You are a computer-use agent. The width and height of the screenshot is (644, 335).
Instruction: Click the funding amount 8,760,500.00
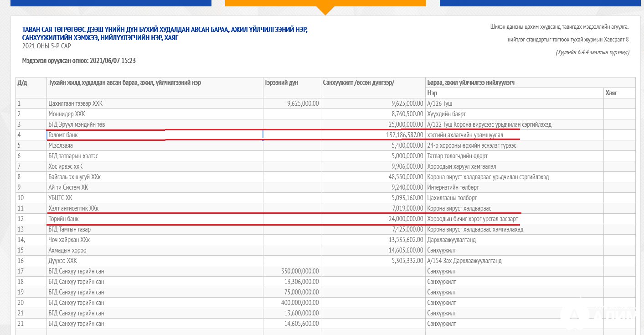coord(407,114)
